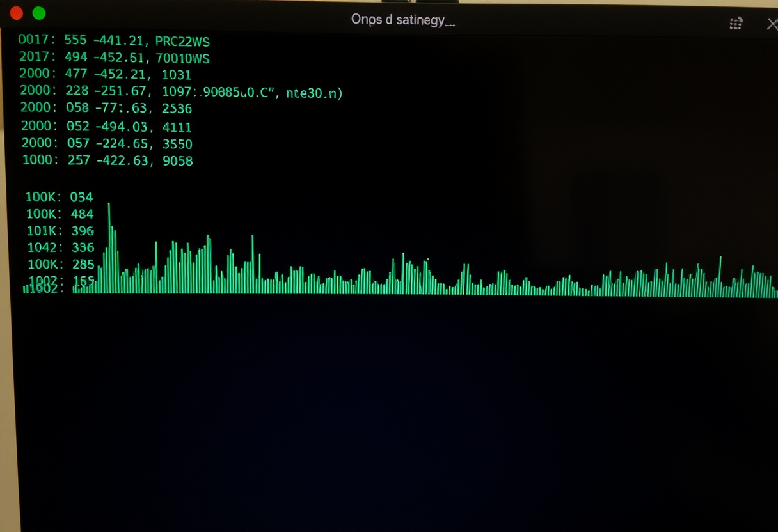Viewport: 778px width, 532px height.
Task: Select the window title "Onps d satinegy_"
Action: 402,20
